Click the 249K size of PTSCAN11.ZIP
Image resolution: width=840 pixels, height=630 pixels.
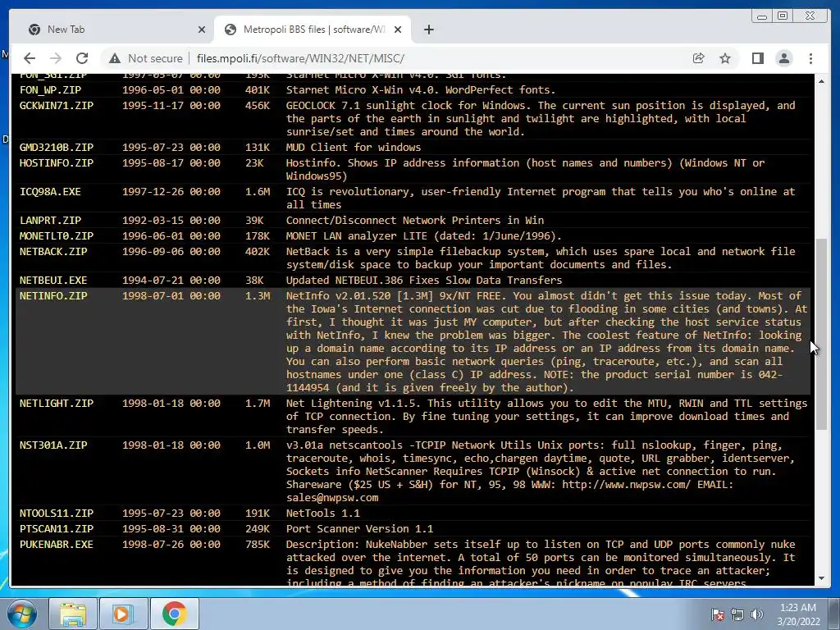tap(258, 529)
